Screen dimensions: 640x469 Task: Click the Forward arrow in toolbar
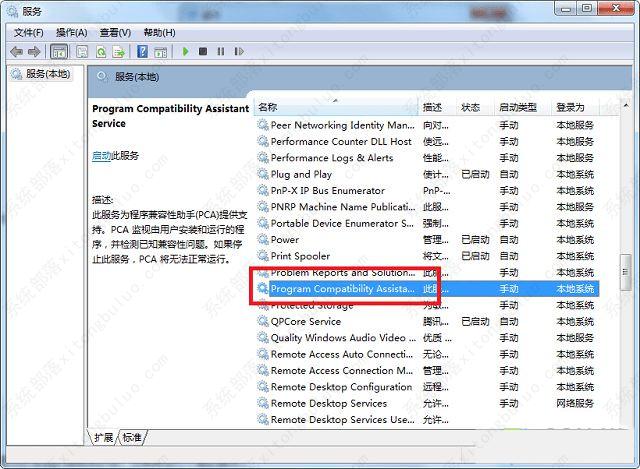coord(34,51)
